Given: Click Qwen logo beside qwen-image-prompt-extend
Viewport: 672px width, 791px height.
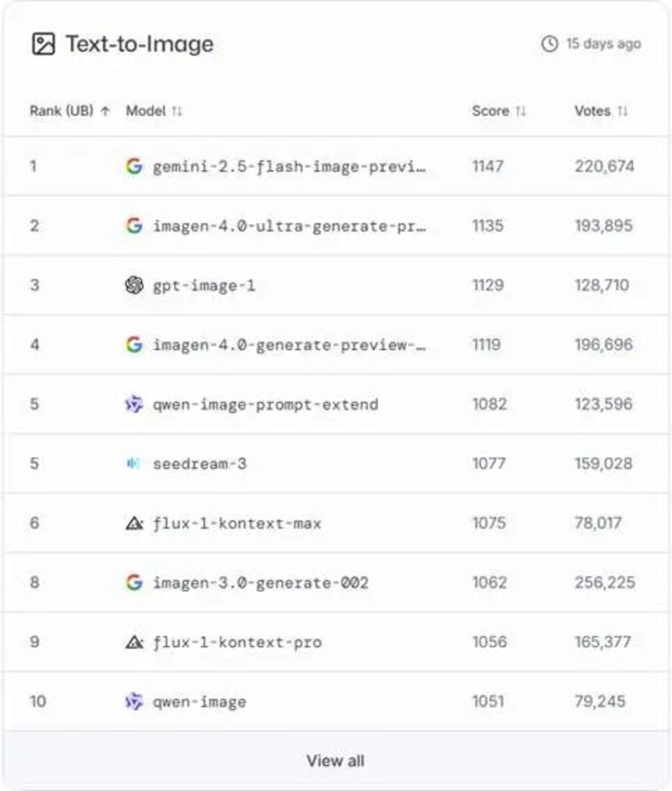Looking at the screenshot, I should click(x=134, y=404).
